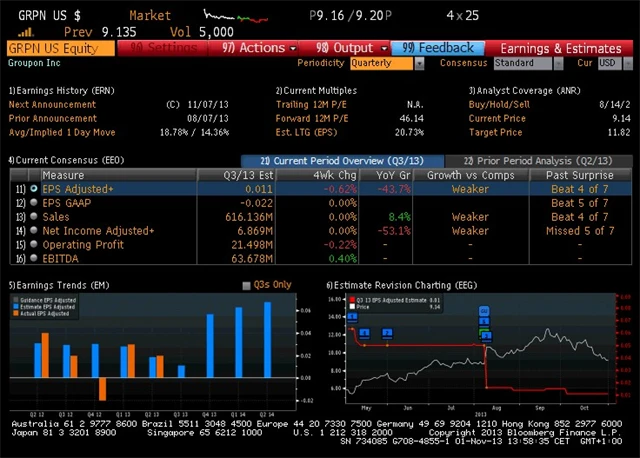The height and width of the screenshot is (458, 640).
Task: Switch to Prior Period Analysis (Q2/13) tab
Action: coord(538,161)
